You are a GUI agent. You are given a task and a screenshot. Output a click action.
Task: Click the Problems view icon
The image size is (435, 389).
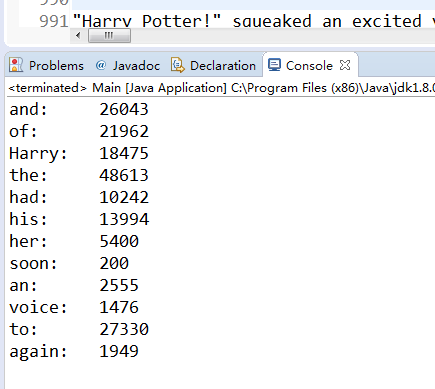(16, 65)
